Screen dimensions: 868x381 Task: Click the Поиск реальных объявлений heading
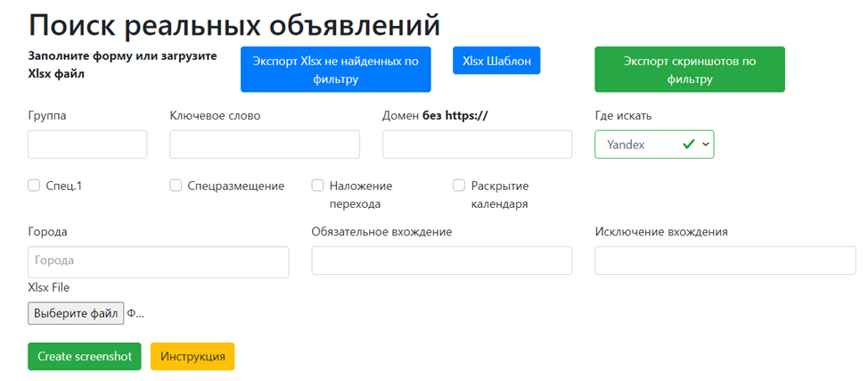[x=235, y=24]
